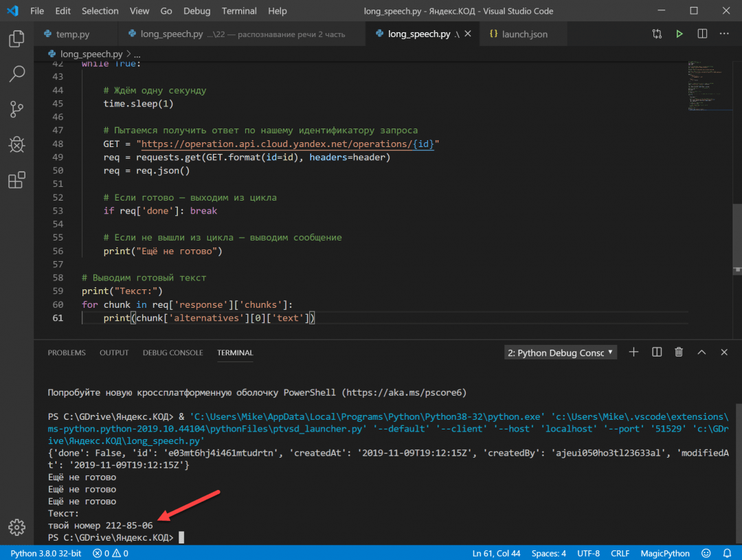Open the Search view in activity bar
The image size is (742, 560).
[16, 74]
